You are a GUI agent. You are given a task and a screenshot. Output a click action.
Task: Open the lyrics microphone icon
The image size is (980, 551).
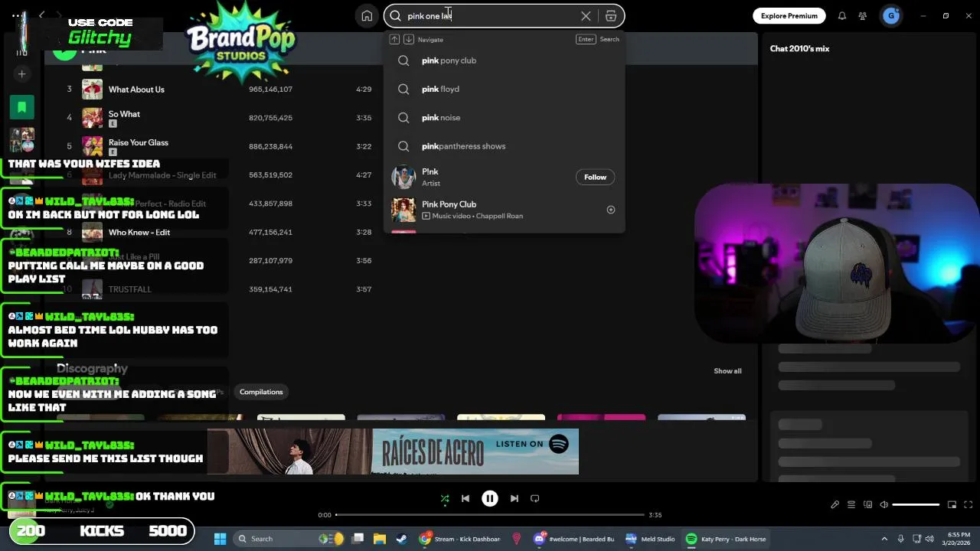click(x=835, y=504)
